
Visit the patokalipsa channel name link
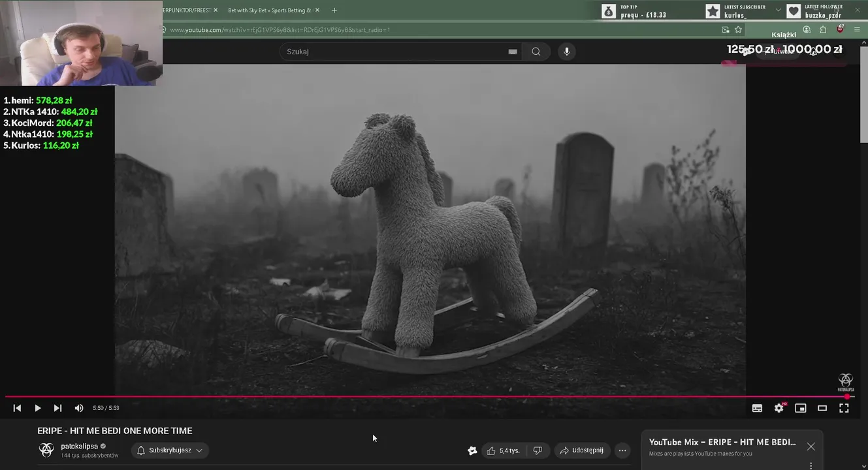79,446
